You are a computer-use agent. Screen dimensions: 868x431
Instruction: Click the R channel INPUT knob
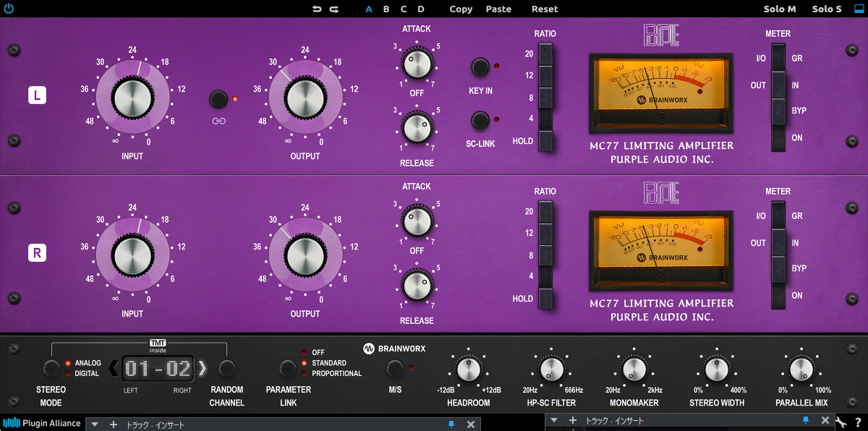[132, 255]
